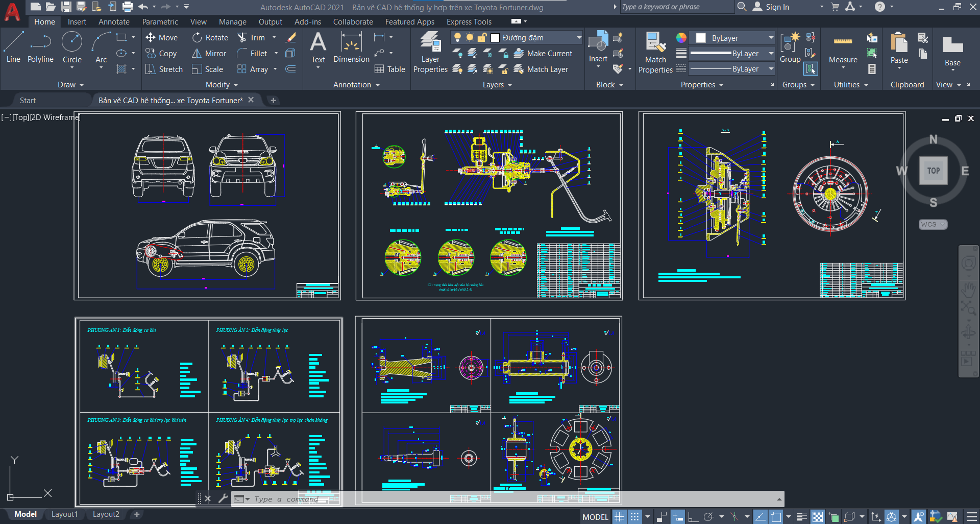The width and height of the screenshot is (980, 524).
Task: Activate the Mirror command
Action: pyautogui.click(x=209, y=53)
